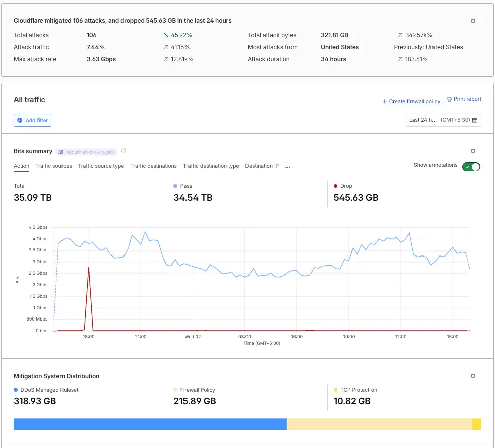Click the copy icon beside Bits summary
The image size is (495, 448).
[x=473, y=150]
